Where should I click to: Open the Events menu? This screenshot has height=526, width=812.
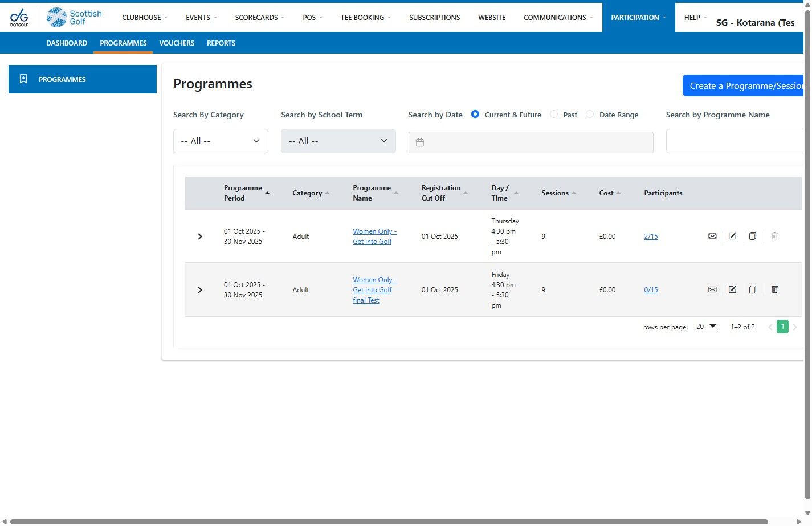[x=201, y=18]
